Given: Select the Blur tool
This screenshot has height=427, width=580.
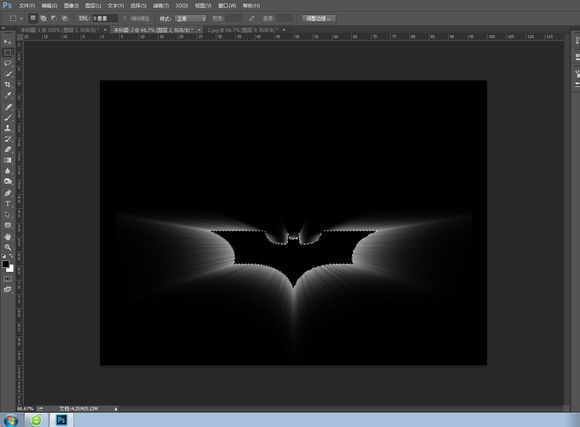Looking at the screenshot, I should point(7,171).
